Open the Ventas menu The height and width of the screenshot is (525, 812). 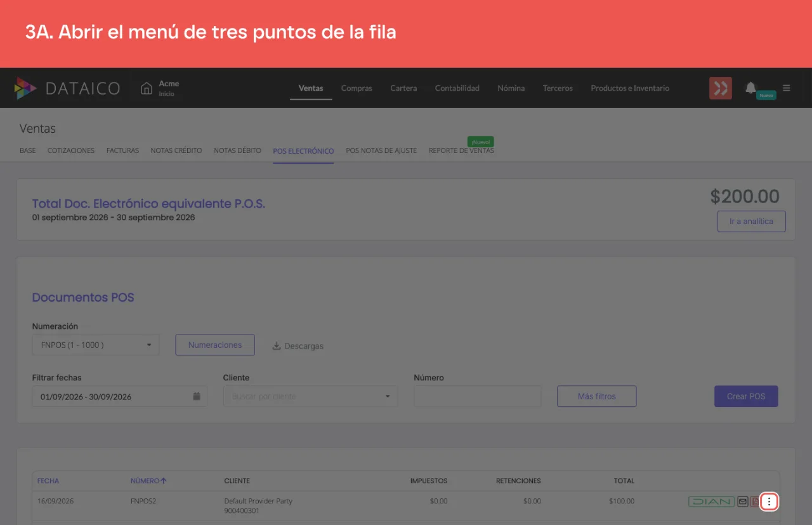[311, 88]
